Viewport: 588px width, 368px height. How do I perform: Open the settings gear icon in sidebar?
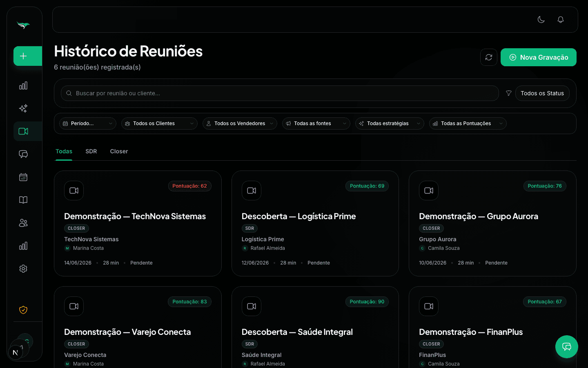(x=23, y=269)
